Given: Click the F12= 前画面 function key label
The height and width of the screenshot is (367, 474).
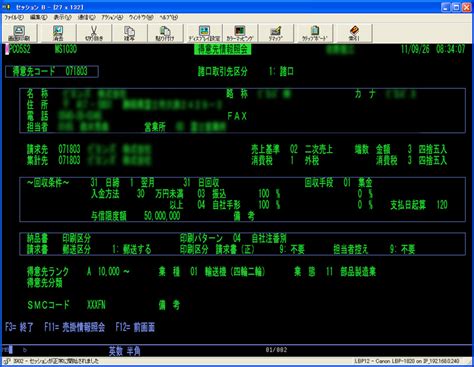Looking at the screenshot, I should [x=135, y=327].
